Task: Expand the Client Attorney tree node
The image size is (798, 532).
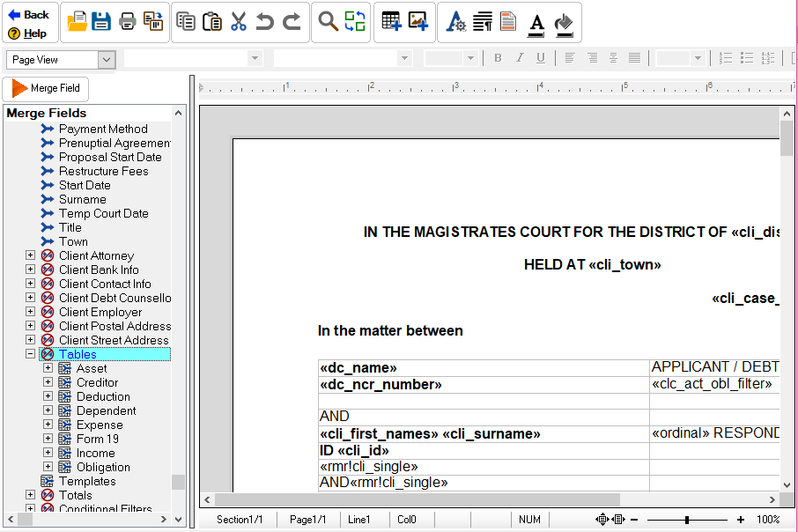Action: click(29, 255)
